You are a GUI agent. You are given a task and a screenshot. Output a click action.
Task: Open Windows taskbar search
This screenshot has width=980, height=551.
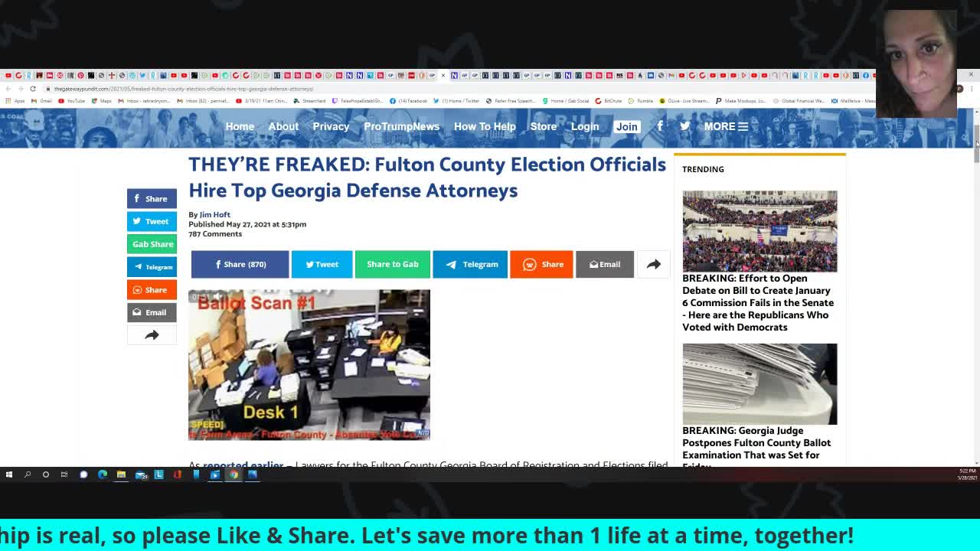[28, 474]
